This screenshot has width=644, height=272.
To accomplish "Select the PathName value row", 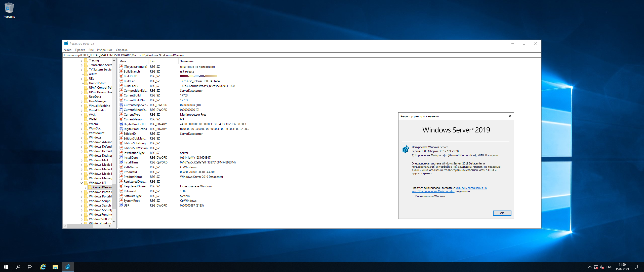I will click(185, 167).
